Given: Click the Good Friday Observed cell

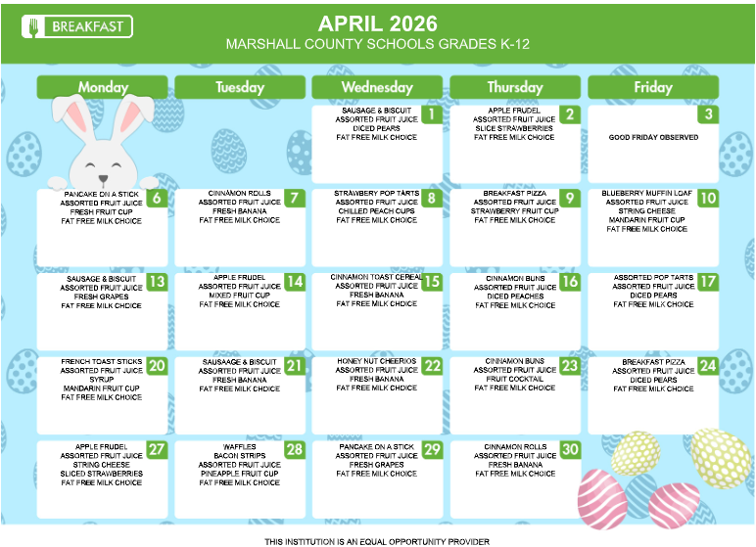Looking at the screenshot, I should [x=653, y=138].
